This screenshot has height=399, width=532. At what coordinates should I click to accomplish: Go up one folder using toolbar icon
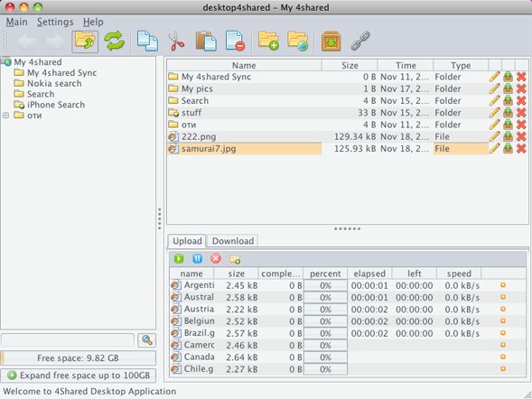[x=85, y=42]
